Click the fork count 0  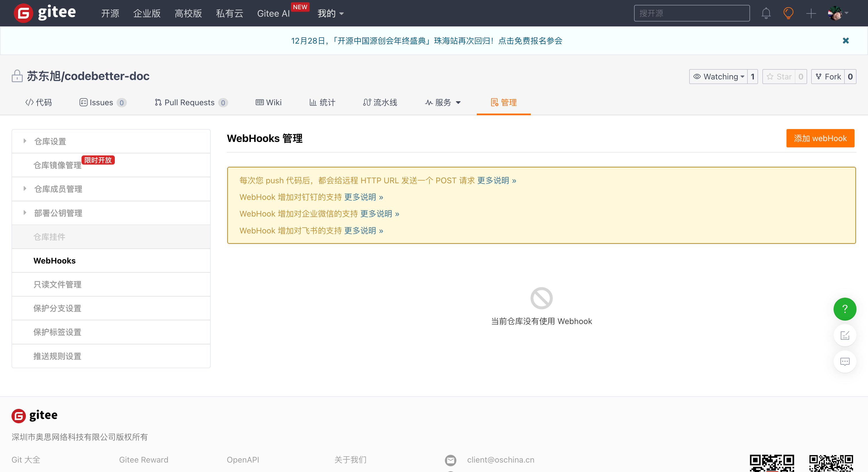pos(850,77)
